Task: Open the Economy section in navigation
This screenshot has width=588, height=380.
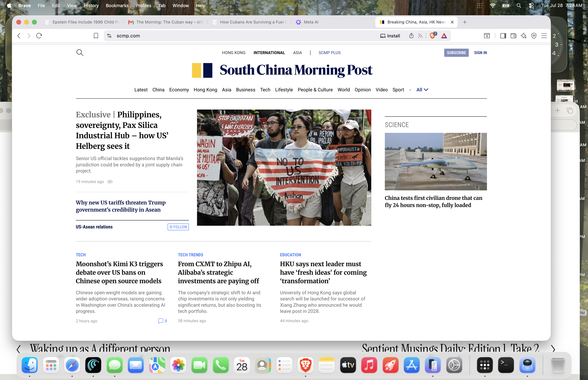Action: click(x=179, y=90)
